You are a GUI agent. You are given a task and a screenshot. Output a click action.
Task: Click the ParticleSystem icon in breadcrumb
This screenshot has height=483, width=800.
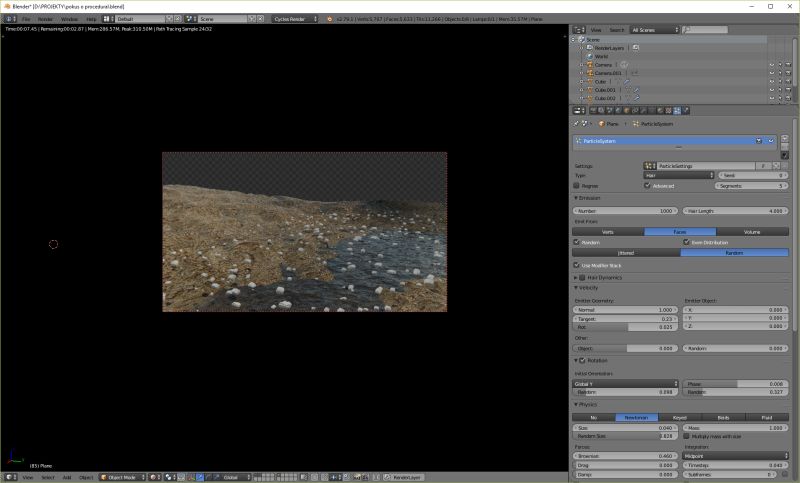tap(636, 124)
